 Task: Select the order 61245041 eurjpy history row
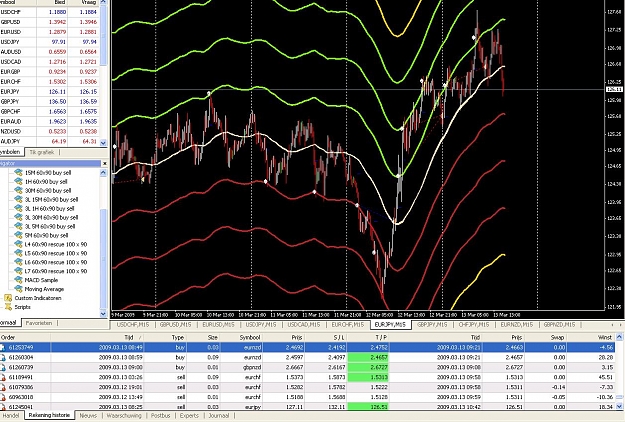(x=308, y=407)
